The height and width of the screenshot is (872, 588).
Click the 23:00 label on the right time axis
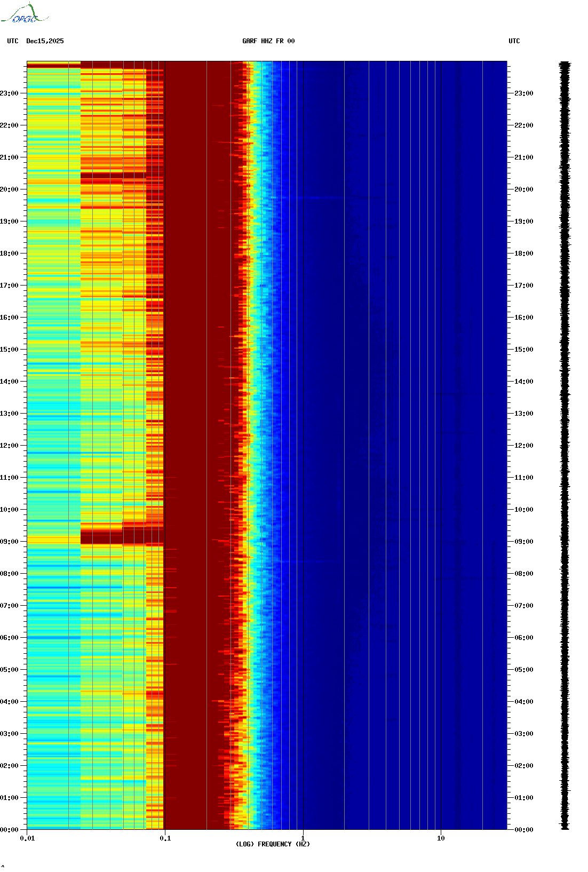tap(524, 93)
